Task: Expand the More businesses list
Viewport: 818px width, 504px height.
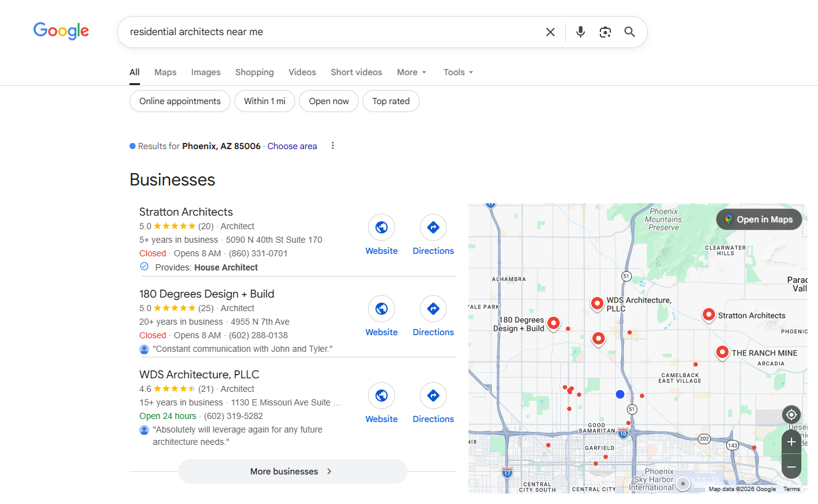Action: (x=292, y=471)
